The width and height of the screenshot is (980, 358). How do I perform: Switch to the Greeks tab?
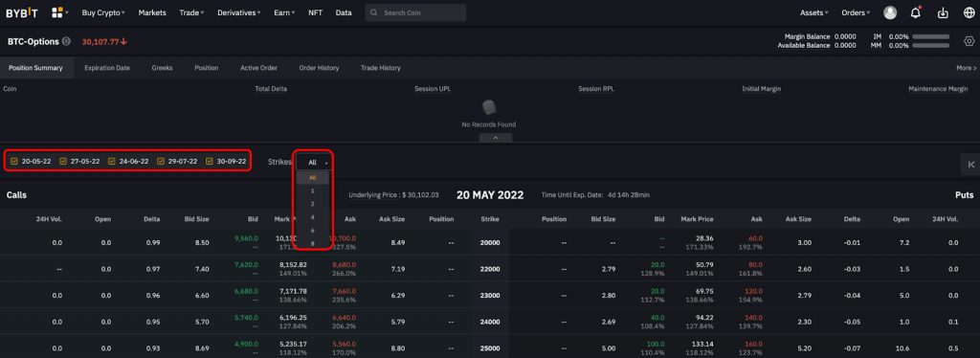pos(162,67)
